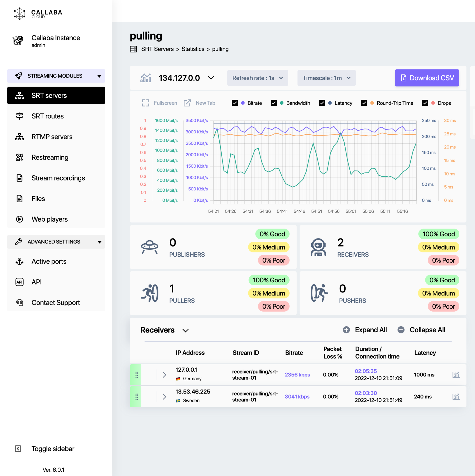Viewport: 475px width, 476px height.
Task: Open stats chart icon for 13.53.46.225 row
Action: (456, 397)
